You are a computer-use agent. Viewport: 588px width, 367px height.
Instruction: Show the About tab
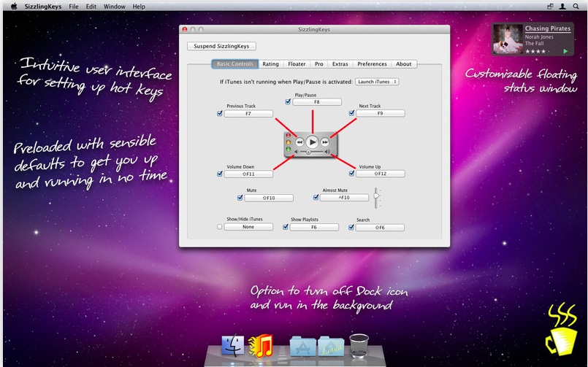pos(404,64)
